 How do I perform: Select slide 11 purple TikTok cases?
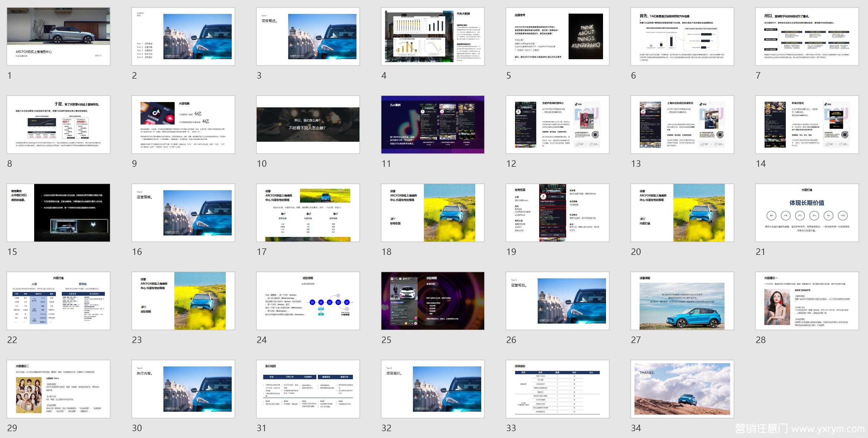pyautogui.click(x=433, y=125)
